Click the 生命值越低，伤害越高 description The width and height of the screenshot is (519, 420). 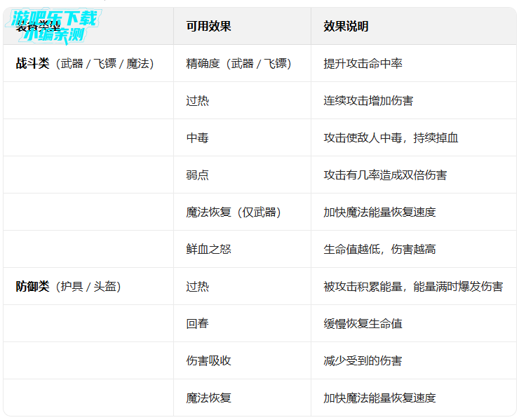(379, 250)
